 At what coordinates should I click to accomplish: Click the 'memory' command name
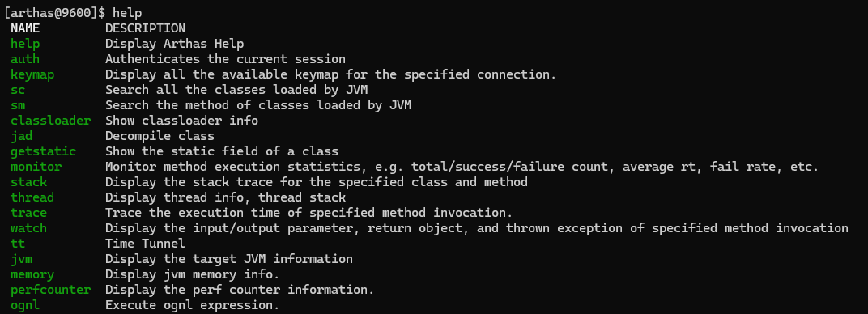click(32, 275)
